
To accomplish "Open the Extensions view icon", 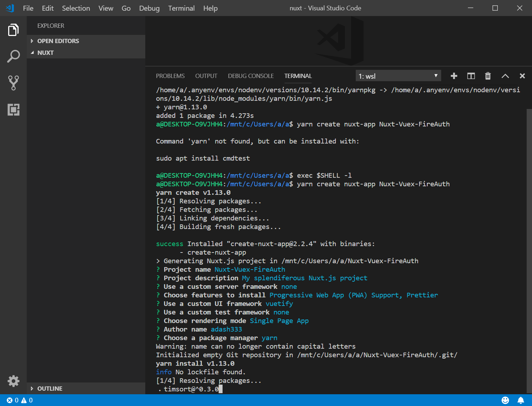I will tap(13, 110).
